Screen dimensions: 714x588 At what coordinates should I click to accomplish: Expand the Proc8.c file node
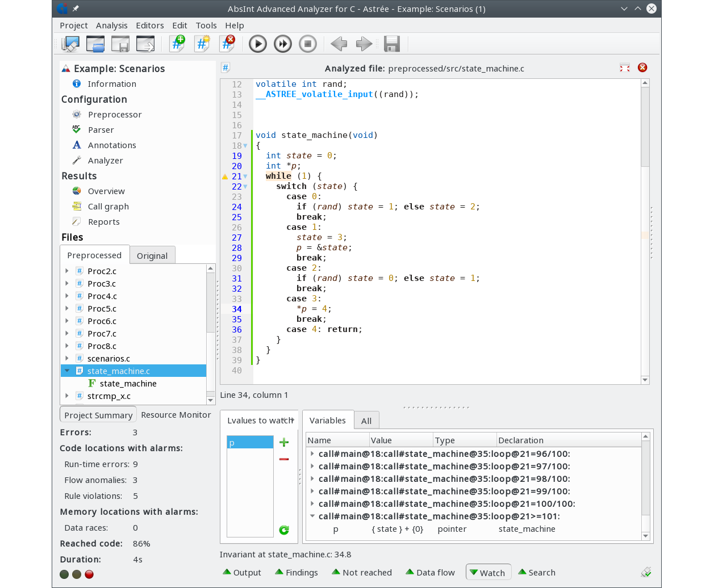[67, 346]
